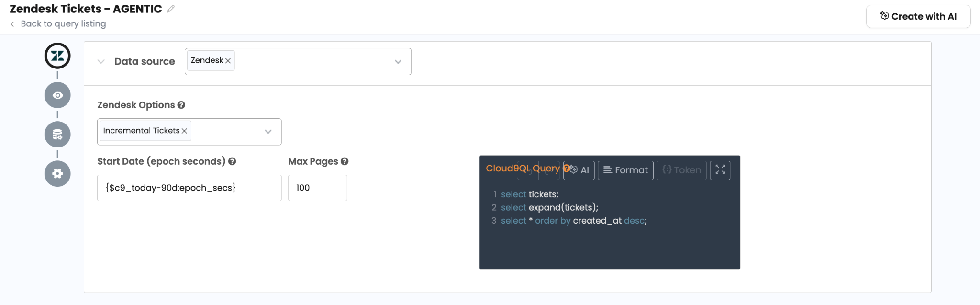Remove the Incremental Tickets tag
This screenshot has height=305, width=980.
[184, 131]
